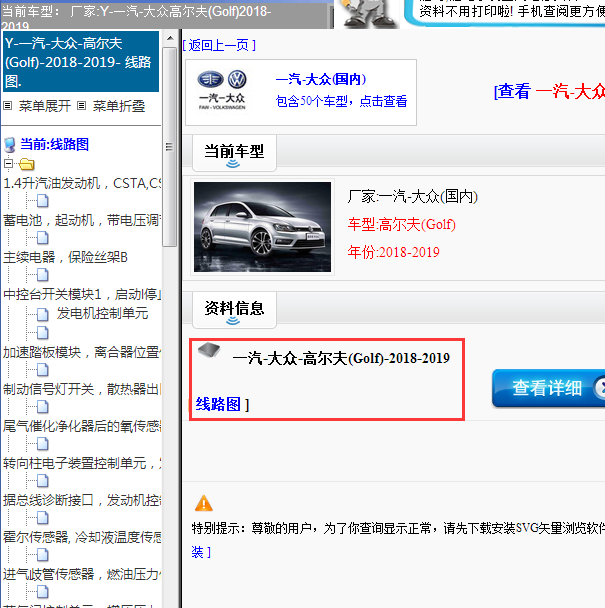Click 菜单折叠 square icon
Image resolution: width=605 pixels, height=608 pixels.
[x=81, y=105]
